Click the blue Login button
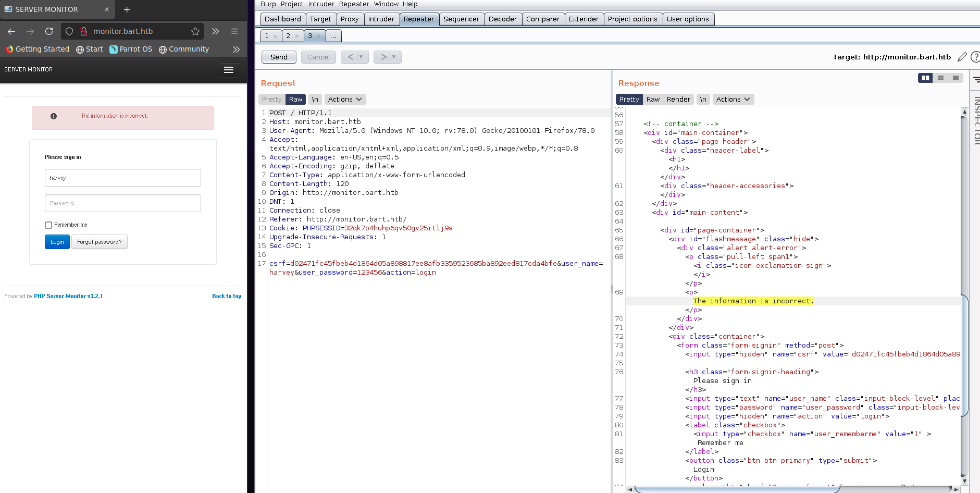 click(x=57, y=242)
